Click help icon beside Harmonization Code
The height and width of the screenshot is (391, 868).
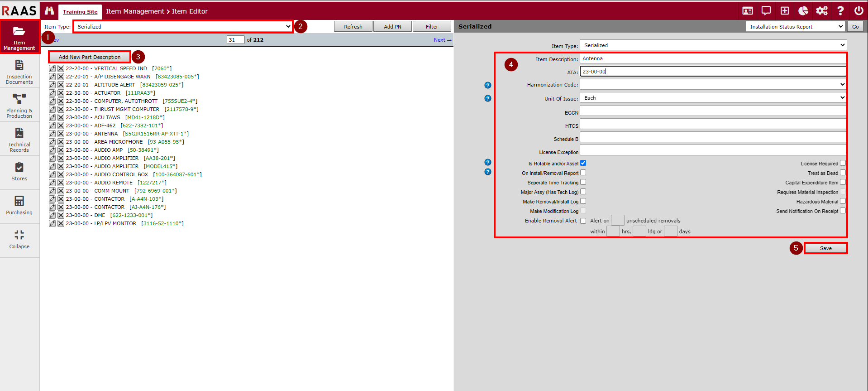[487, 85]
